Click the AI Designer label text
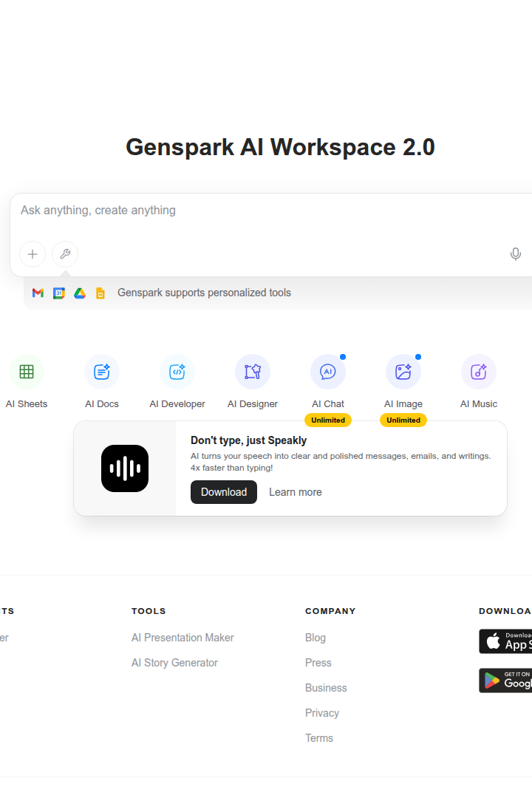 (x=253, y=404)
